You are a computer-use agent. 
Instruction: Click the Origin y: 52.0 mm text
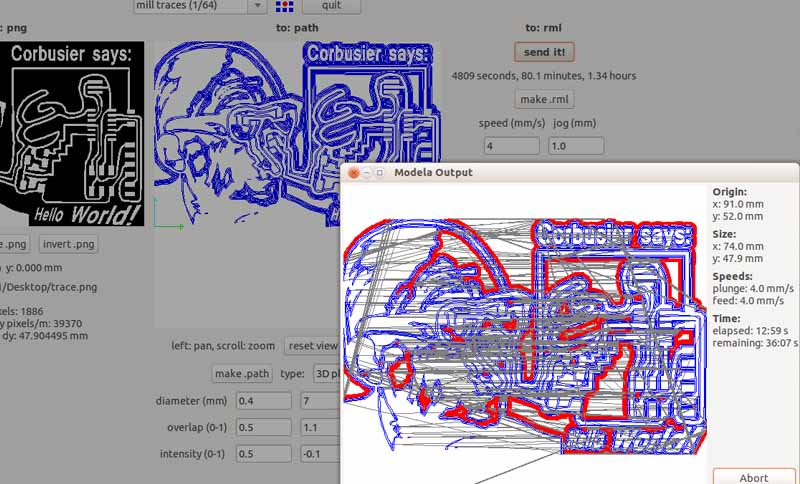[x=738, y=216]
